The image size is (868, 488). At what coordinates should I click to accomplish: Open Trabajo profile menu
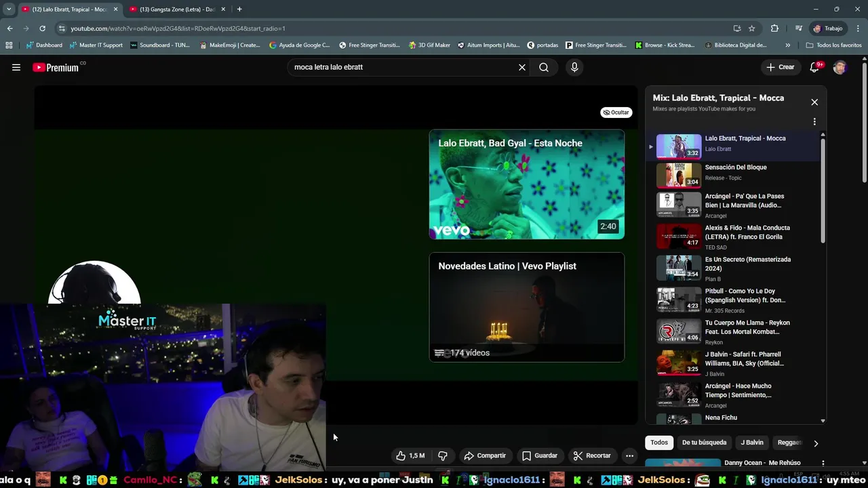tap(828, 28)
